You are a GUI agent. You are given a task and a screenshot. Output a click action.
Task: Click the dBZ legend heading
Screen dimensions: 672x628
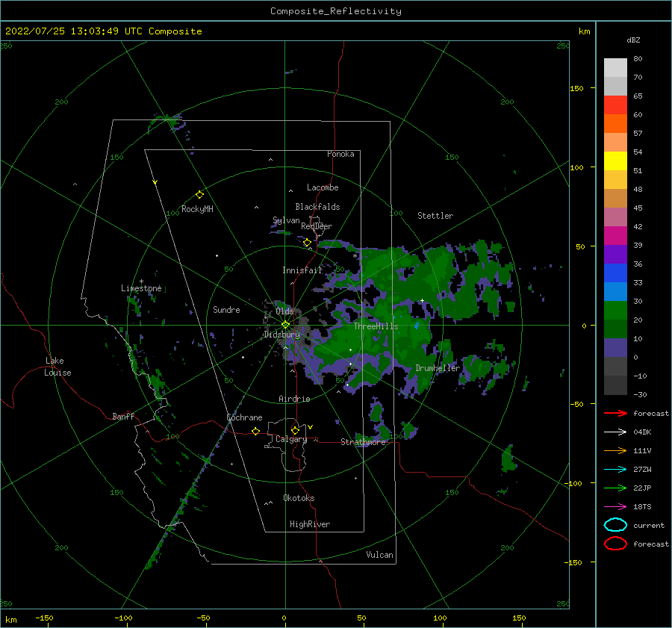click(633, 40)
